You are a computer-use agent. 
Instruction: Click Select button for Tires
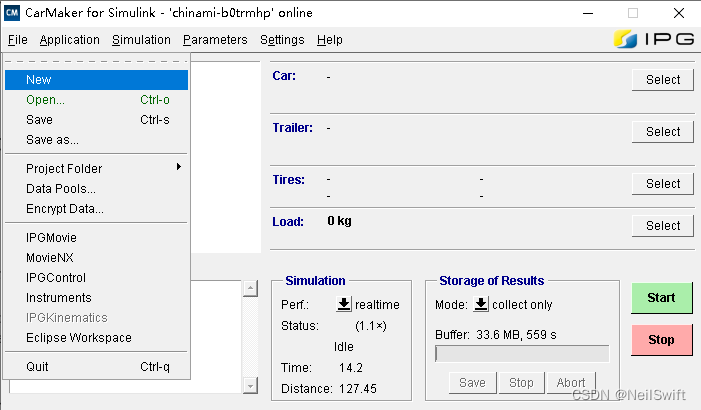(663, 183)
